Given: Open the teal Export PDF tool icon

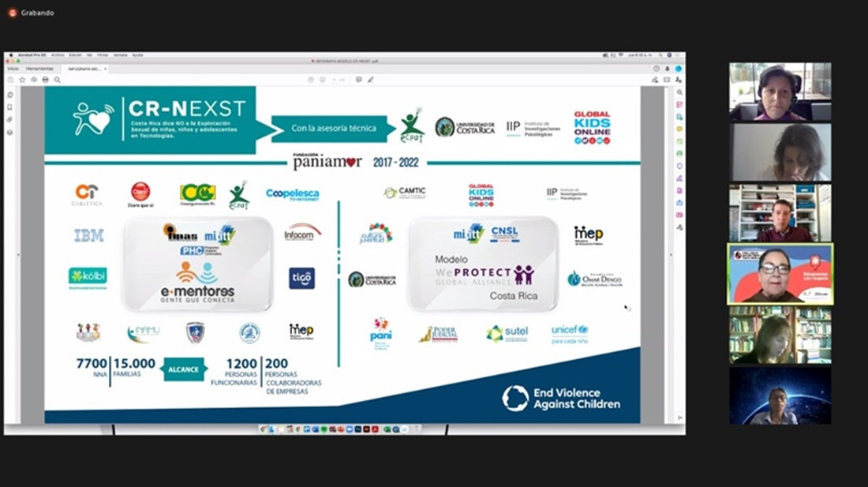Looking at the screenshot, I should (679, 117).
